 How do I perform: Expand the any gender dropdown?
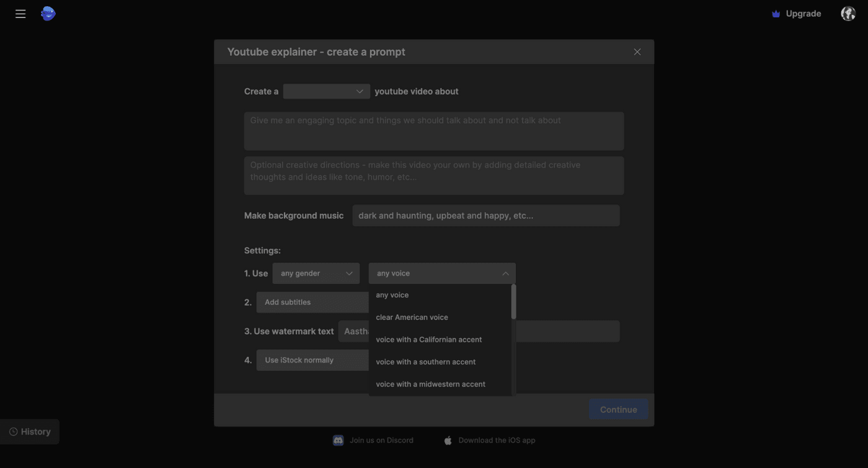(x=316, y=273)
